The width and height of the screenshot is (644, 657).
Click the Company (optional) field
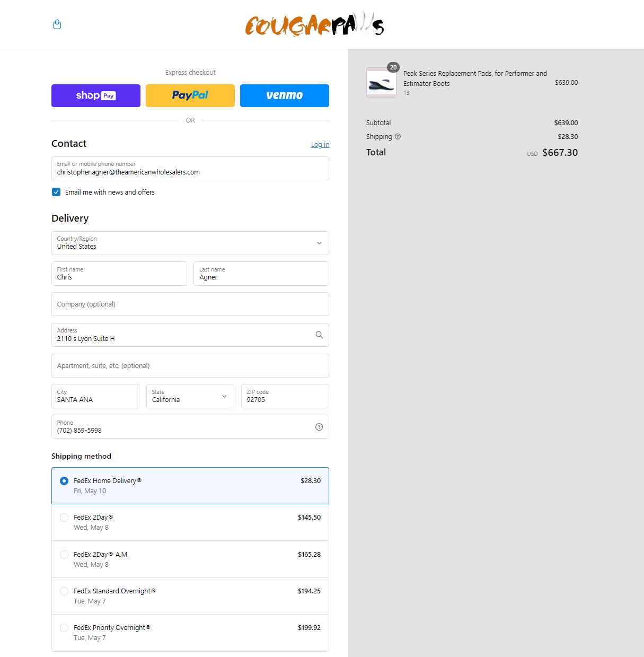pos(190,304)
